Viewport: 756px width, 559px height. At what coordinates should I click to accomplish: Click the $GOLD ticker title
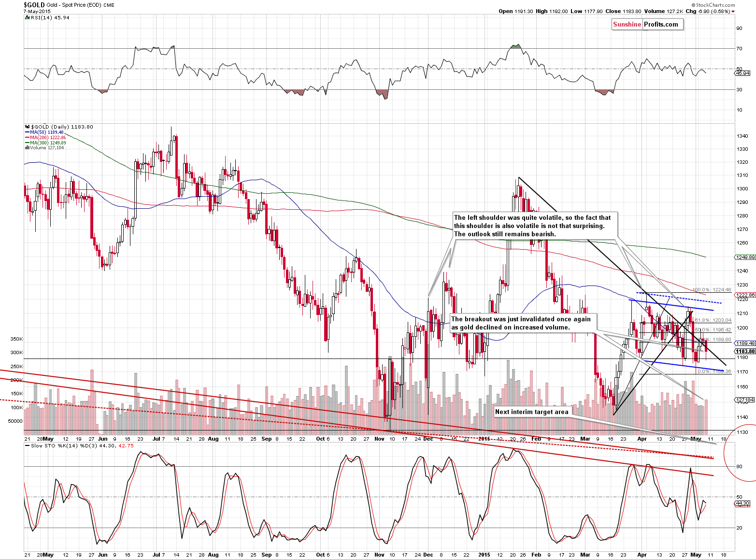[34, 5]
